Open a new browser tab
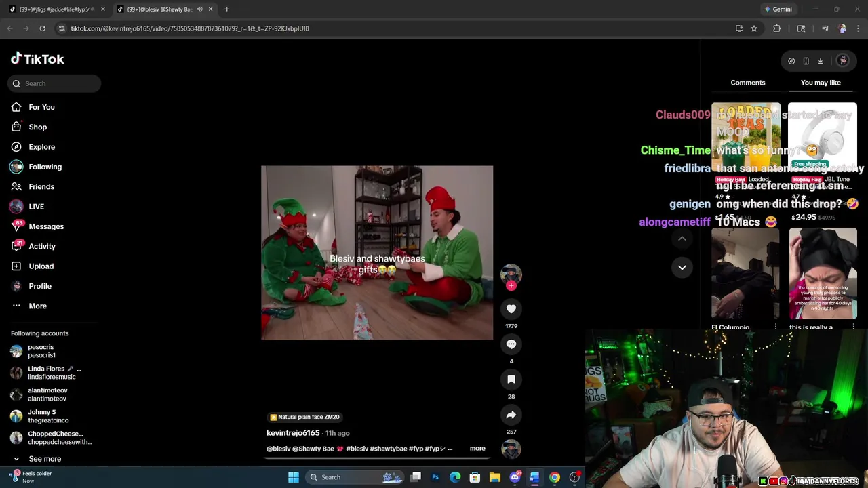This screenshot has height=488, width=868. (x=226, y=9)
